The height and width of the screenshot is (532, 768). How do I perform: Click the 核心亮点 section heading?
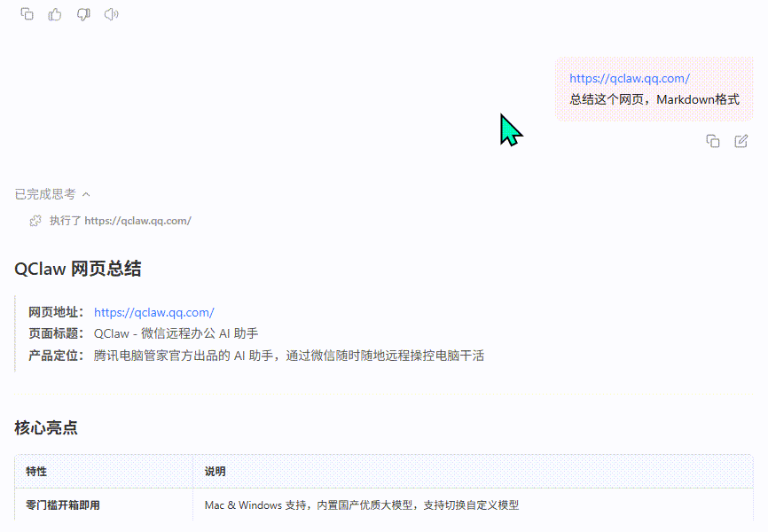[44, 428]
